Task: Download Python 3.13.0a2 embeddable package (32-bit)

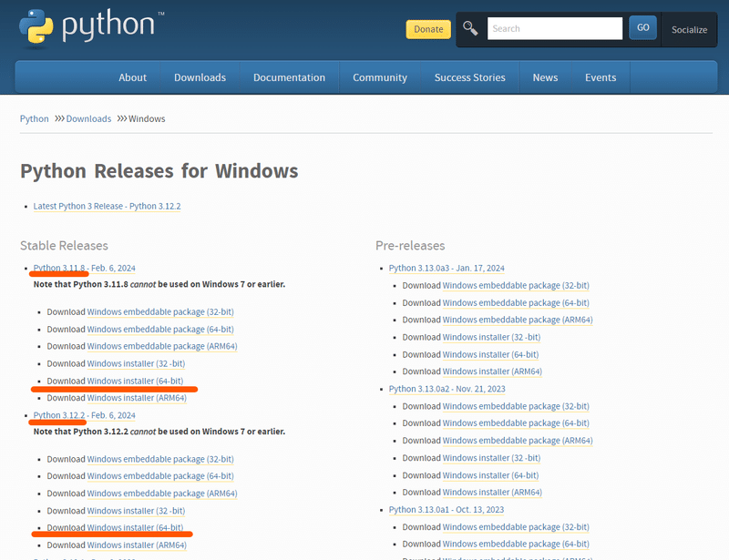Action: [516, 406]
